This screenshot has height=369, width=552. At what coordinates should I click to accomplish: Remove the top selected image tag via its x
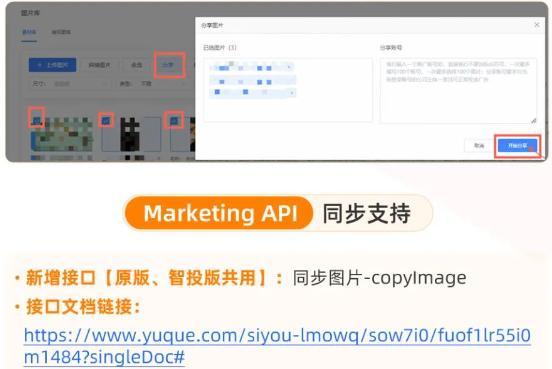coord(289,67)
